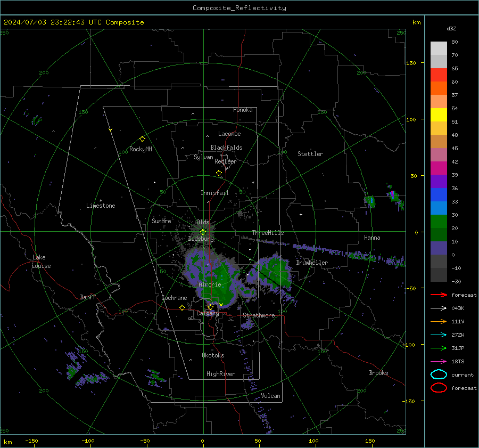
Task: Click the Banff city label
Action: (x=88, y=297)
